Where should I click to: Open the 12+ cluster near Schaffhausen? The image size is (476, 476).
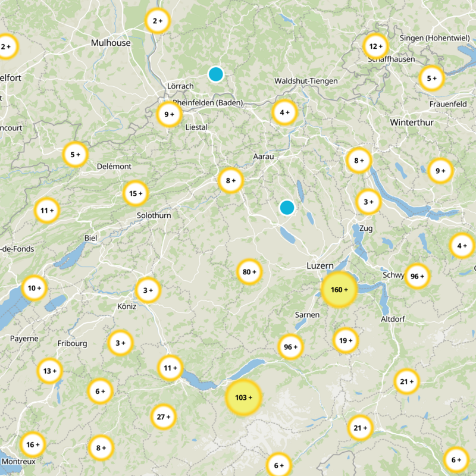click(x=376, y=46)
